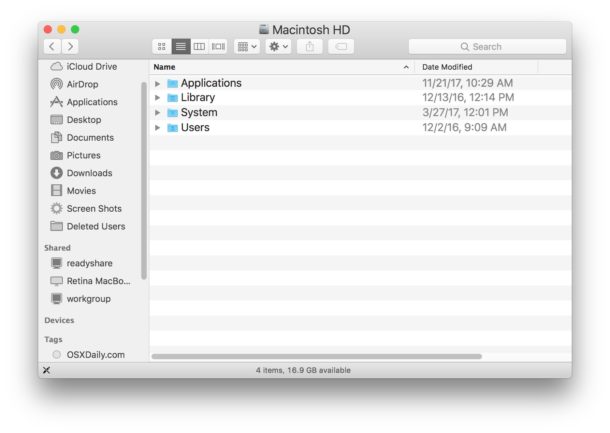Click the 4 items available status text
Viewport: 610px width, 433px height.
pyautogui.click(x=303, y=370)
